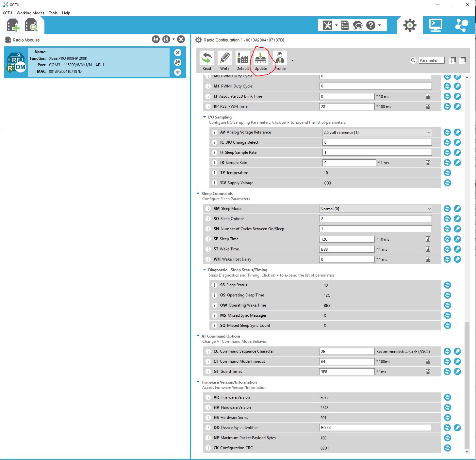The image size is (476, 460).
Task: Click scrollbar up arrow in configuration panel
Action: point(467,78)
